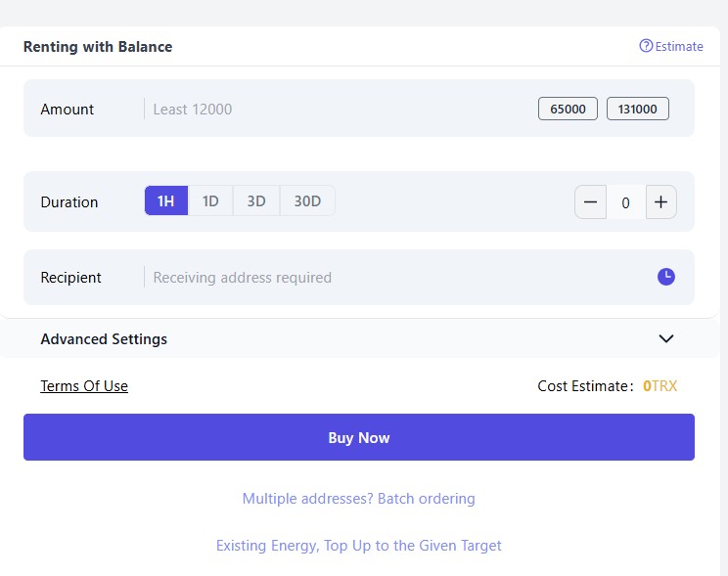Click the Estimate question mark icon

pyautogui.click(x=646, y=46)
